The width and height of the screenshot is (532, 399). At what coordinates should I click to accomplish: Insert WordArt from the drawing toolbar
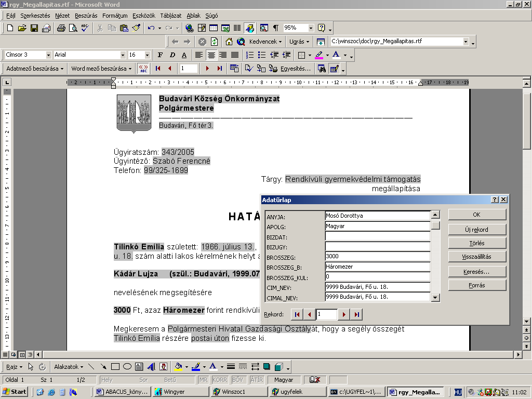tap(151, 367)
